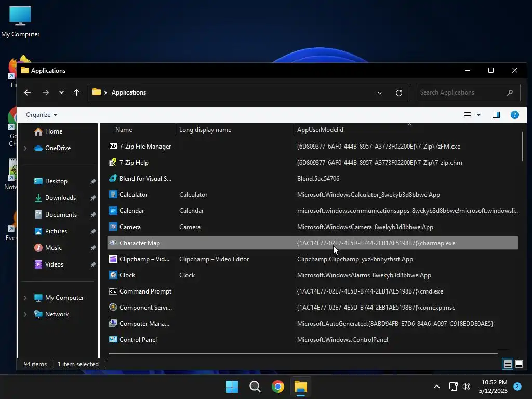
Task: Open the notification badge in taskbar
Action: [x=517, y=387]
